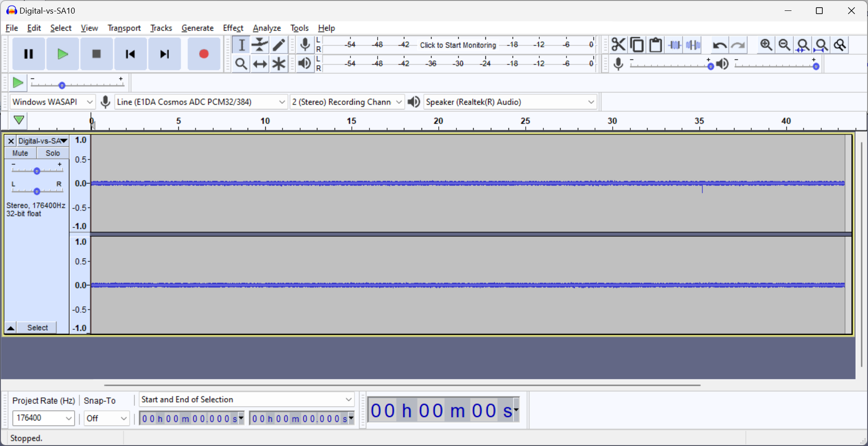Click the Copy icon
This screenshot has height=446, width=868.
[637, 45]
